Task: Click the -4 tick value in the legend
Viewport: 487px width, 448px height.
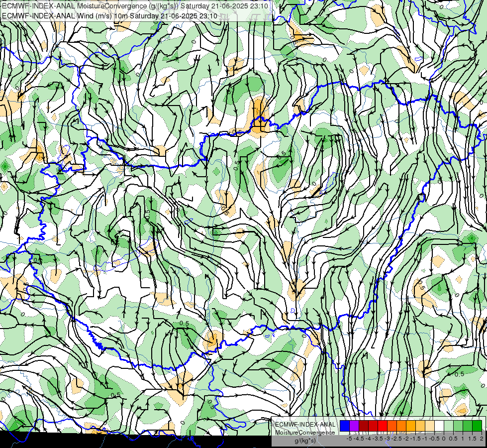Action: [x=368, y=439]
